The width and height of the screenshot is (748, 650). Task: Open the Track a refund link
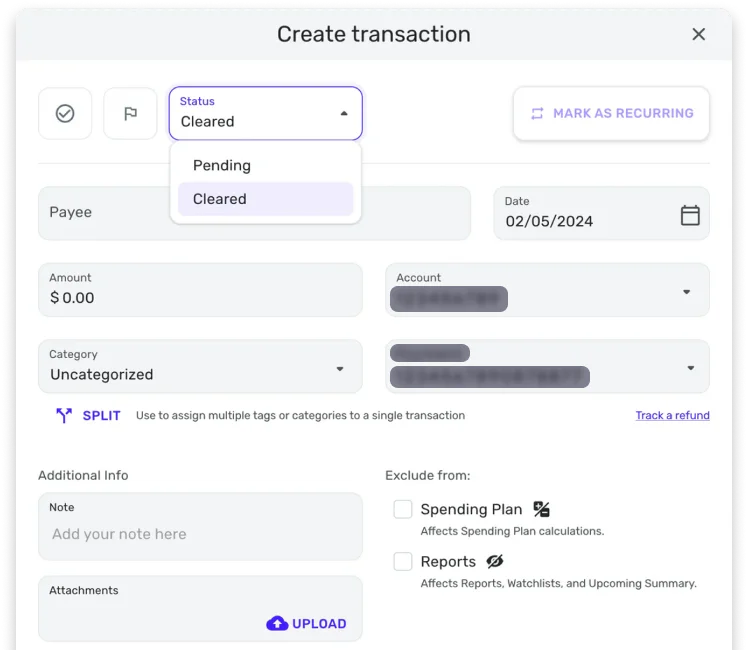coord(672,416)
